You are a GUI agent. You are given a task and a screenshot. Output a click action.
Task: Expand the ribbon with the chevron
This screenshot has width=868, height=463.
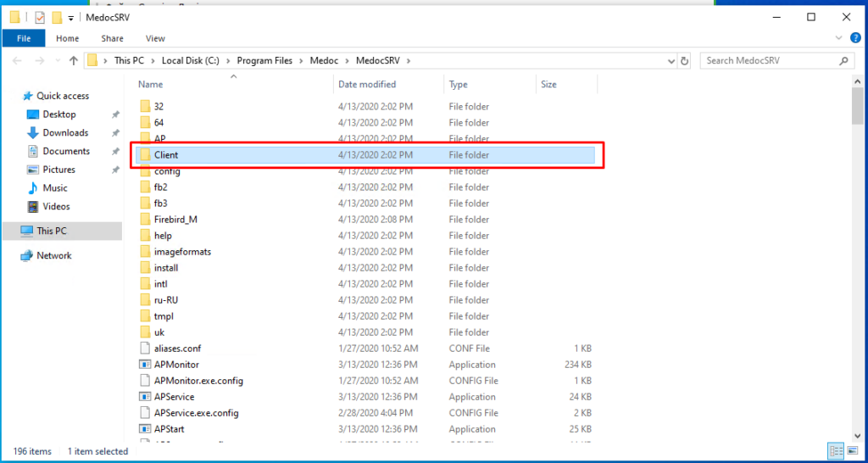(840, 38)
